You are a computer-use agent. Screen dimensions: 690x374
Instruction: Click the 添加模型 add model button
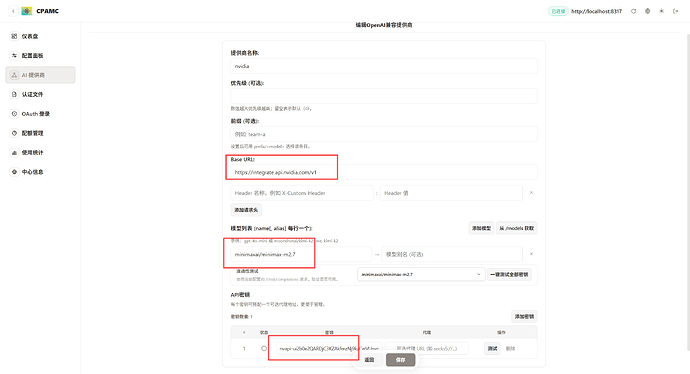[x=481, y=228]
